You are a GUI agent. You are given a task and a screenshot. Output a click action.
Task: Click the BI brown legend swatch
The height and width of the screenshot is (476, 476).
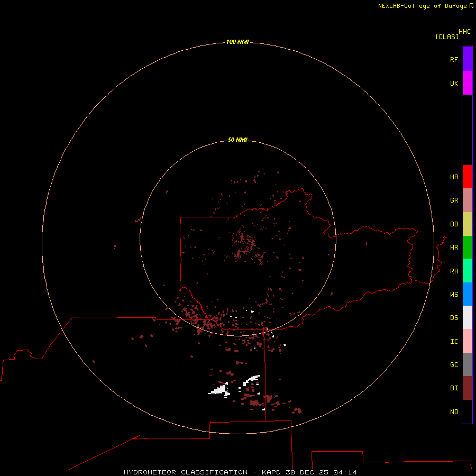(x=467, y=388)
